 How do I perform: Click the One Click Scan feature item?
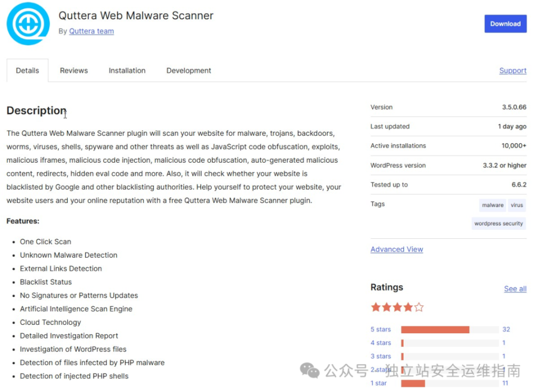point(45,241)
